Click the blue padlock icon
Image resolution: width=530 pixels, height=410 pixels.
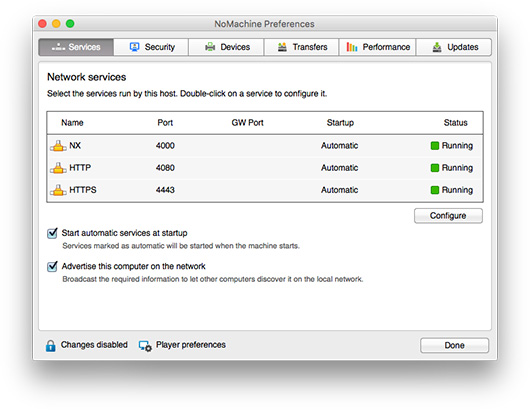pos(50,346)
